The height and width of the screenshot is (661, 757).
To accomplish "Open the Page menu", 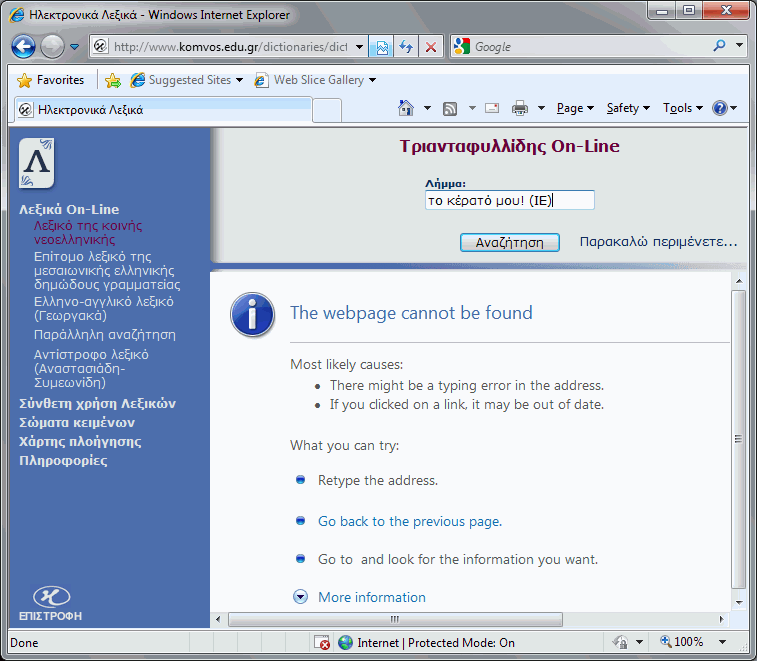I will point(575,108).
